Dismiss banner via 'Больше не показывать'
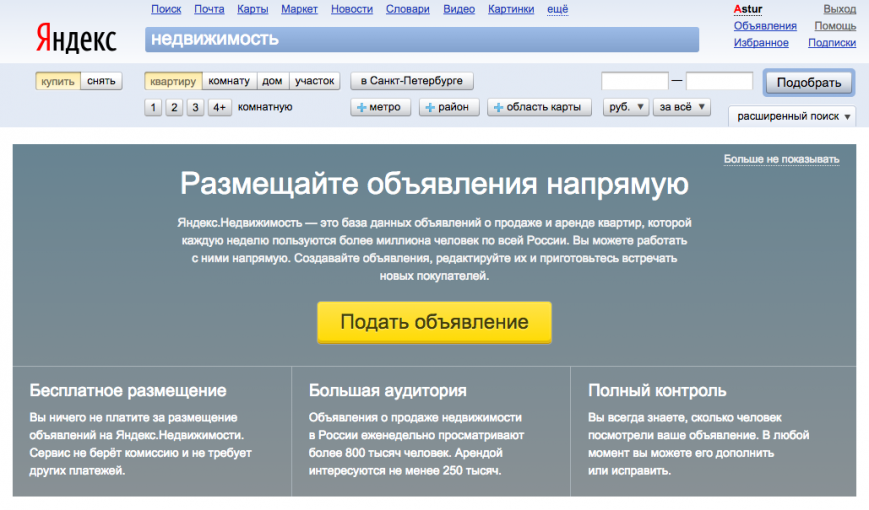The image size is (869, 510). pyautogui.click(x=781, y=159)
